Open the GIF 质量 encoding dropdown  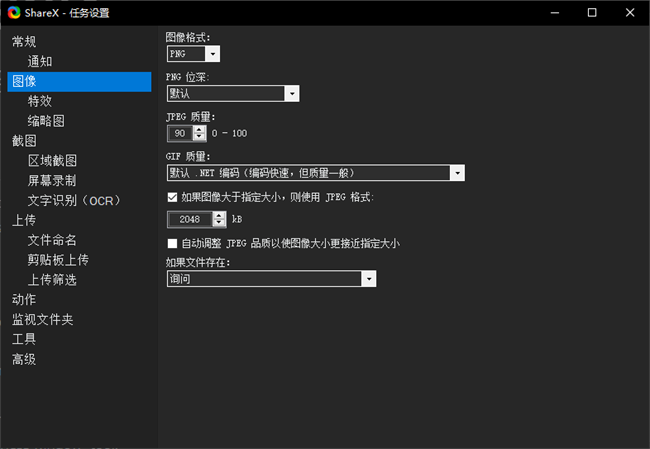[315, 173]
